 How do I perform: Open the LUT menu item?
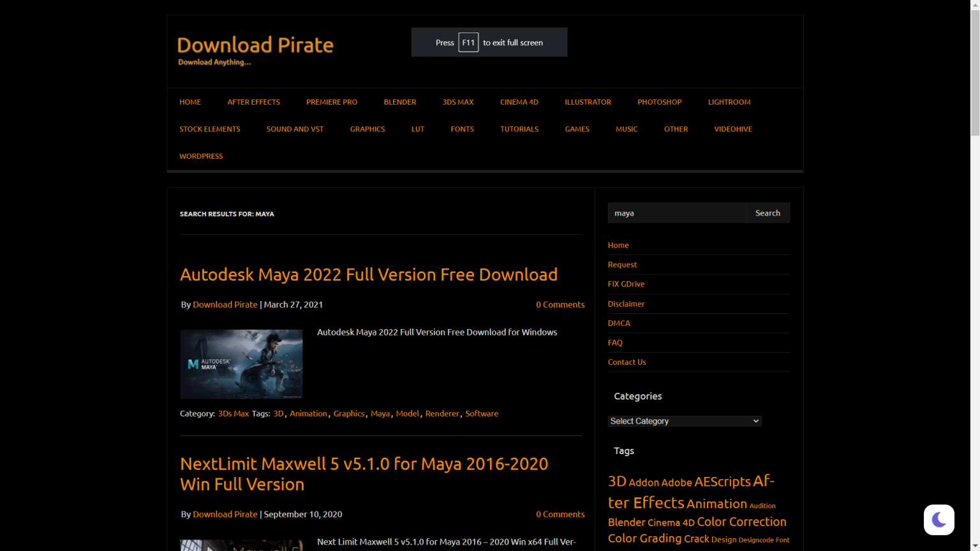tap(418, 129)
